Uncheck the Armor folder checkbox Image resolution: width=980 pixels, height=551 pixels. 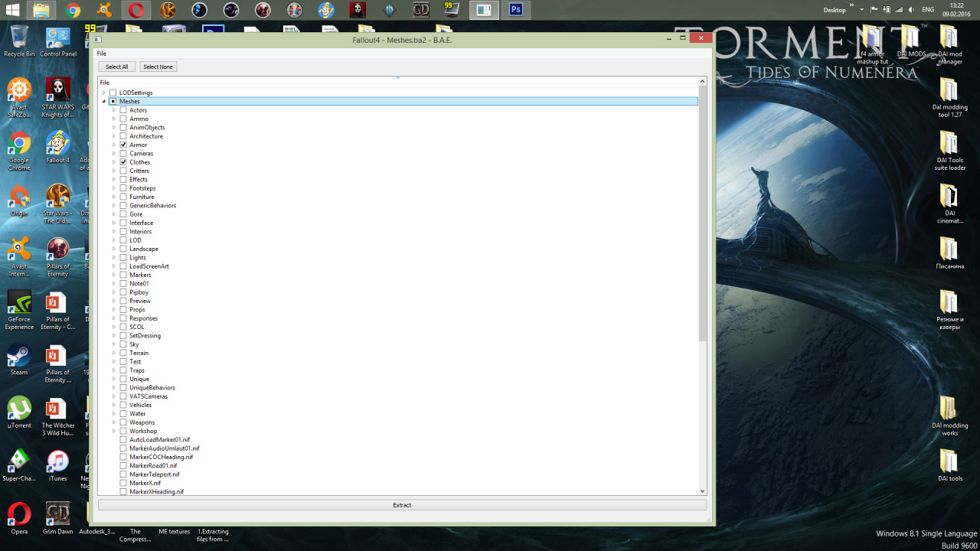click(x=123, y=145)
